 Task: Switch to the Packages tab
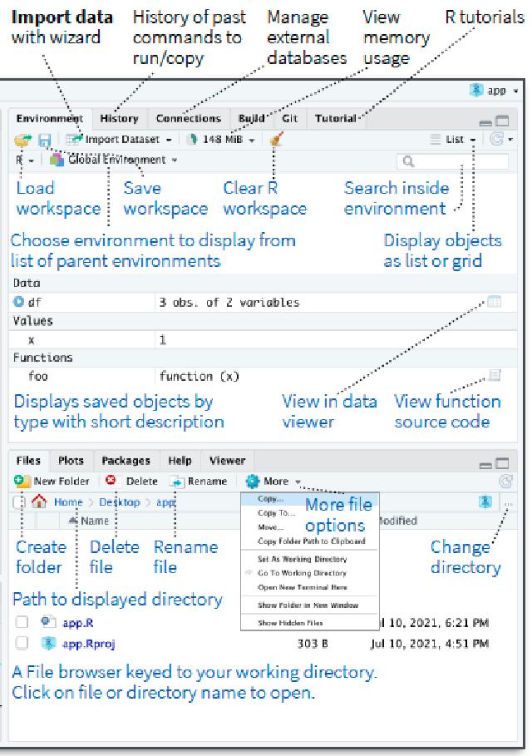point(126,461)
